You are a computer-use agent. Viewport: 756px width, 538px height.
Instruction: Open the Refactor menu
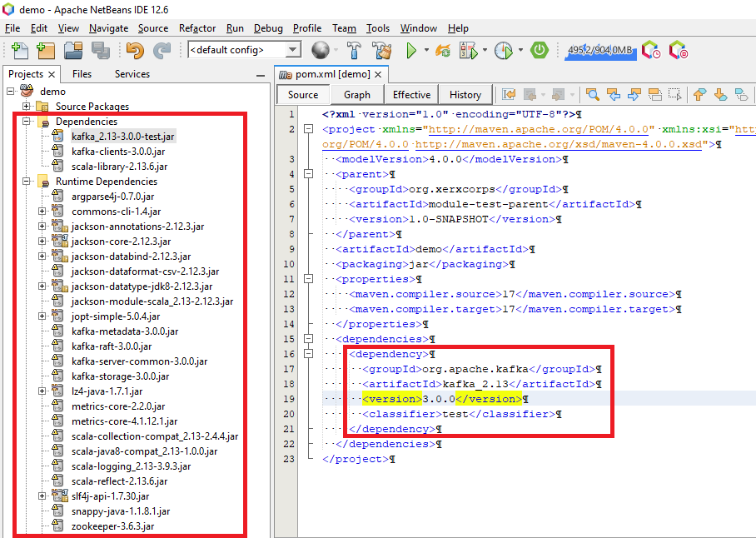[197, 28]
